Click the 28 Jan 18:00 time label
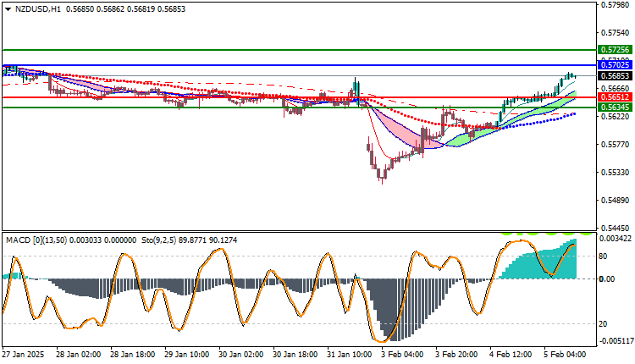The width and height of the screenshot is (635, 364). coord(132,355)
